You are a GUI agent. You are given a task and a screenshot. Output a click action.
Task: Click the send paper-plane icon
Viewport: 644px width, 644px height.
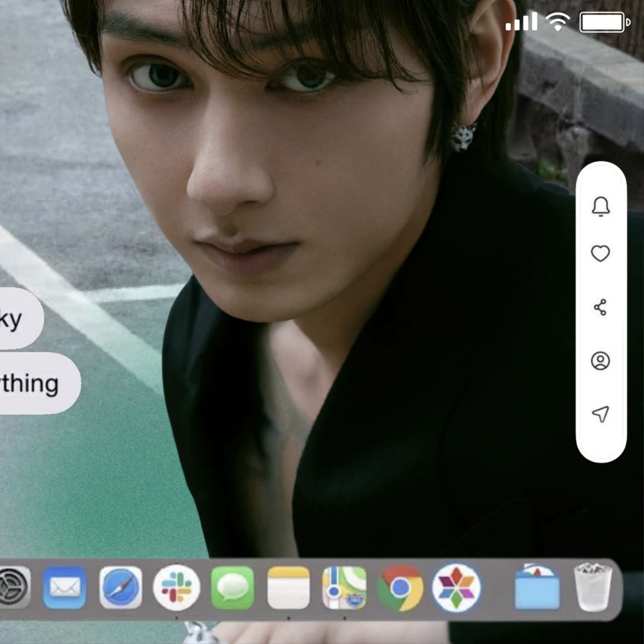(602, 413)
